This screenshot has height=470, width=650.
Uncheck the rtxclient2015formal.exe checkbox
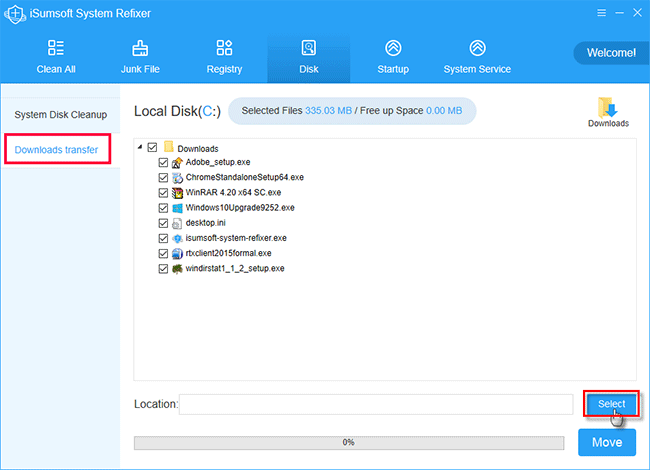click(163, 254)
